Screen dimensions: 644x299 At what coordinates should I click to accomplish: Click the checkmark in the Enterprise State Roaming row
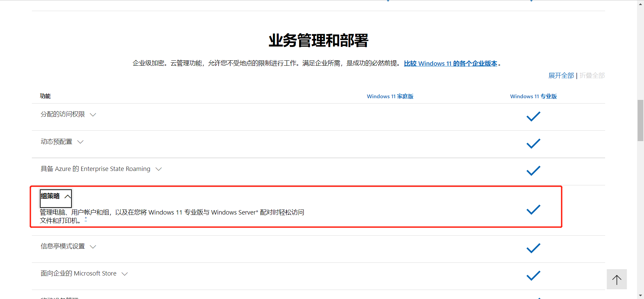click(x=533, y=171)
